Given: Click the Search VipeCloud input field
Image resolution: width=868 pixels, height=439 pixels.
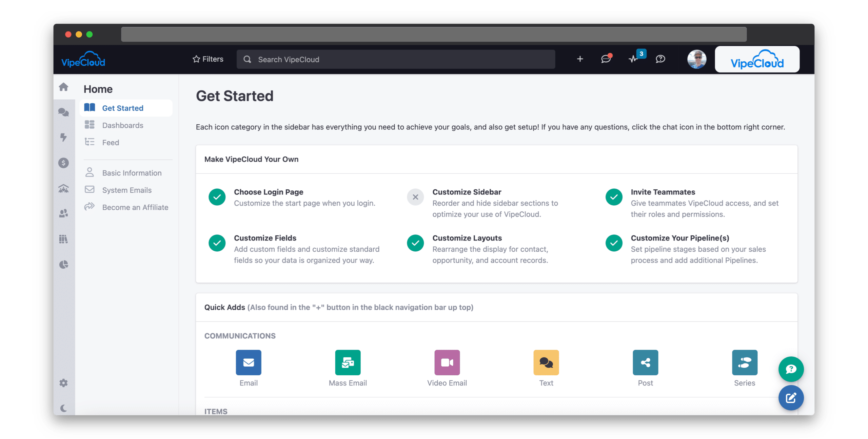Looking at the screenshot, I should [x=396, y=59].
